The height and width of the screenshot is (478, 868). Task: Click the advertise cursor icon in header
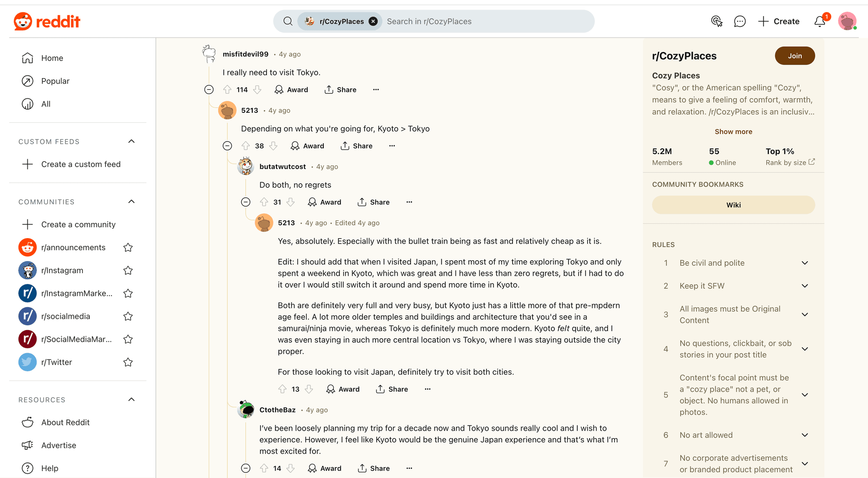(x=717, y=21)
